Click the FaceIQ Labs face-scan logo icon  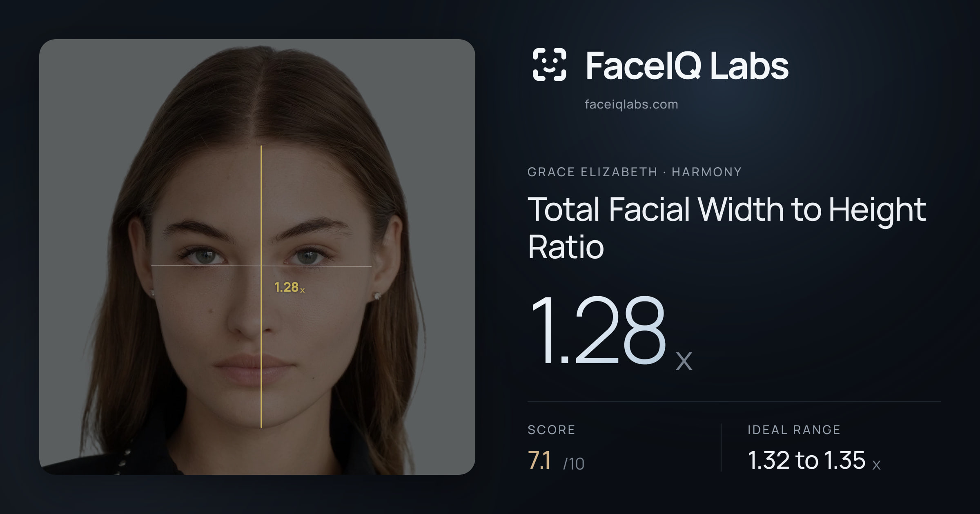point(550,64)
